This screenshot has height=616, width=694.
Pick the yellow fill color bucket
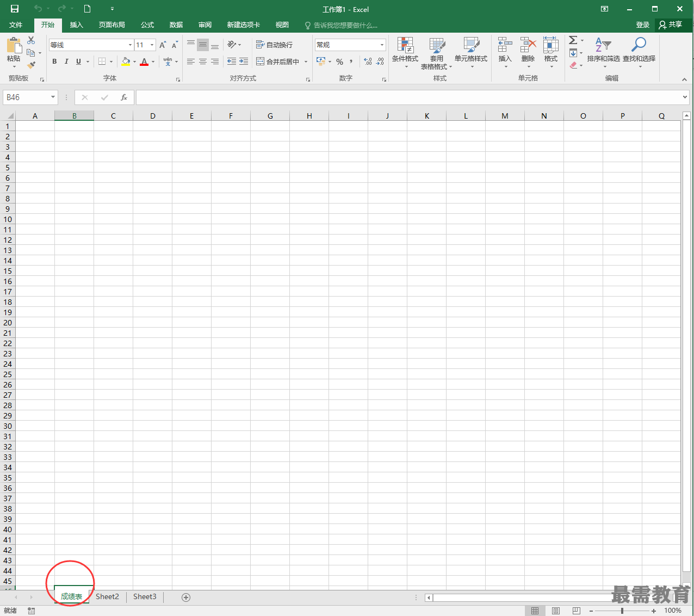(126, 61)
